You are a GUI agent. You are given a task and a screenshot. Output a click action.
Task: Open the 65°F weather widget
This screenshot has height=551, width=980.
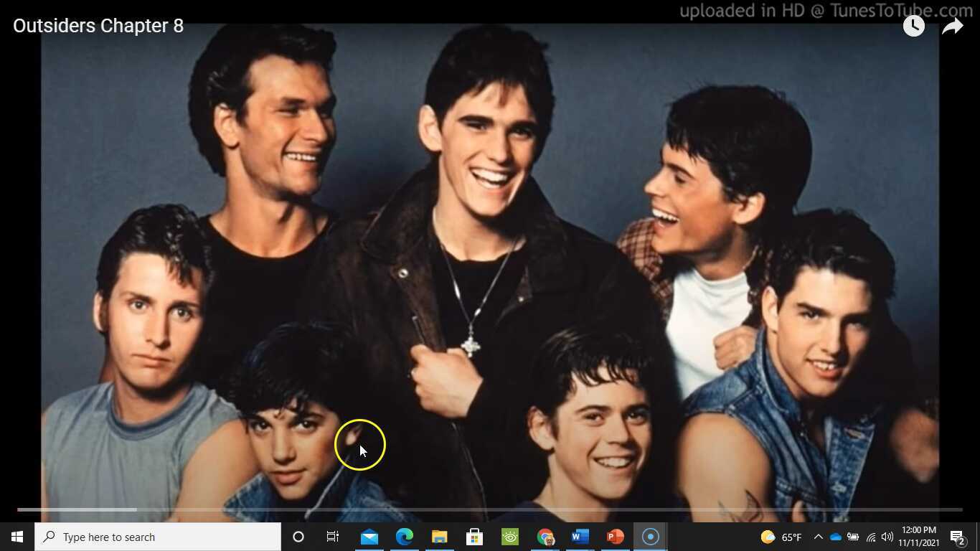click(781, 537)
